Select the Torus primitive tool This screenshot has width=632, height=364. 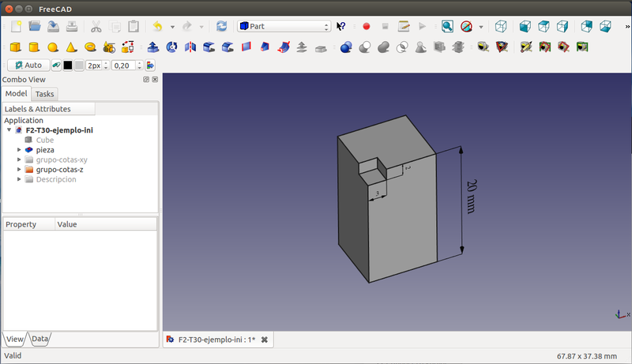[x=91, y=47]
